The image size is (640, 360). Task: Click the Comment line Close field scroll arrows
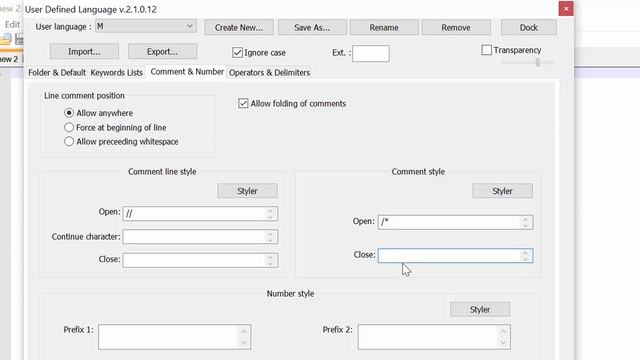[x=270, y=260]
